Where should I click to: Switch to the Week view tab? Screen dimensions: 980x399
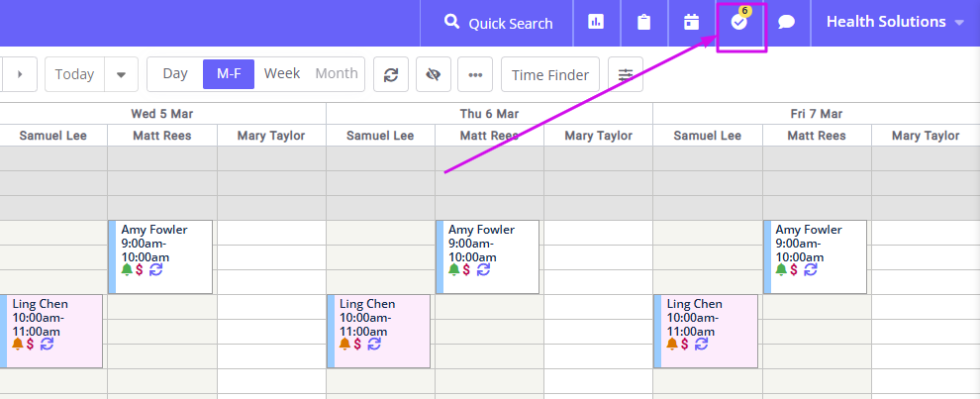click(x=282, y=74)
